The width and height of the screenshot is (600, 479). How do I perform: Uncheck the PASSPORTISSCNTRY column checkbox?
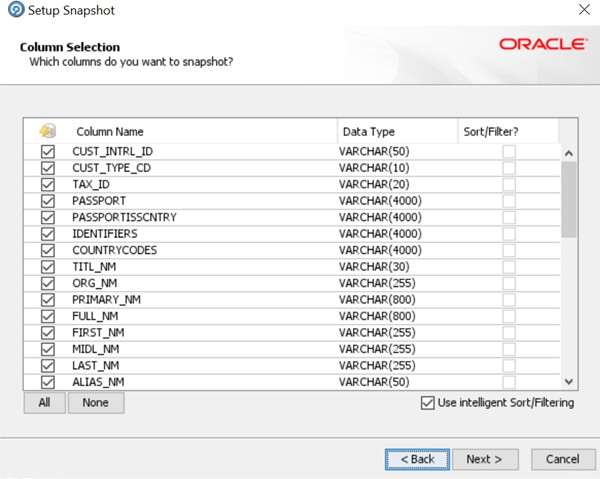point(48,217)
